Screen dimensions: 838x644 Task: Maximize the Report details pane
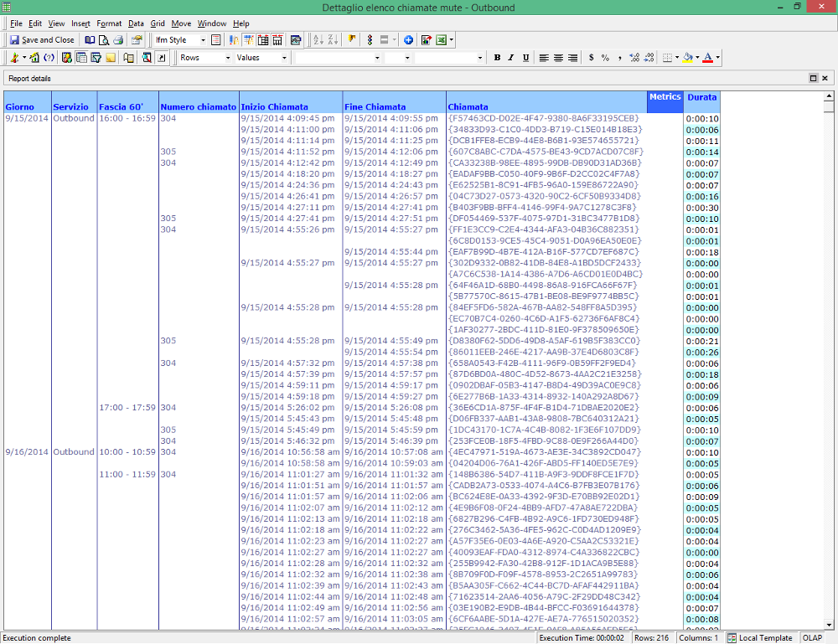pyautogui.click(x=814, y=78)
